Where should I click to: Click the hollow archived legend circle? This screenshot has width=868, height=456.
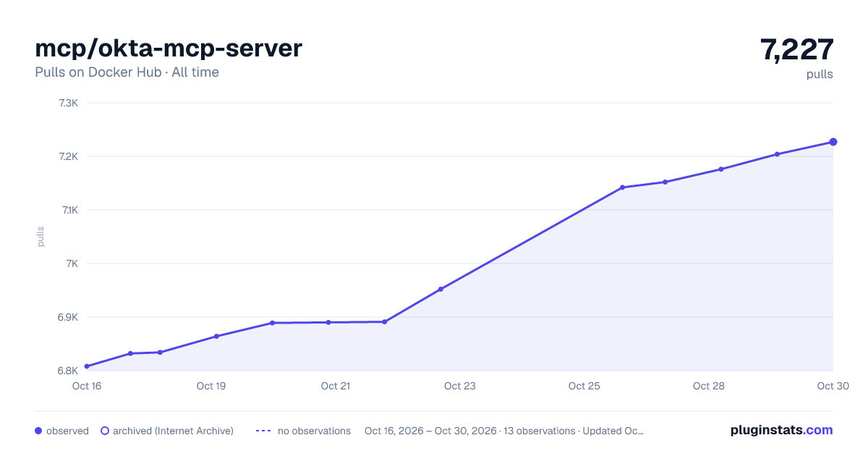(105, 431)
